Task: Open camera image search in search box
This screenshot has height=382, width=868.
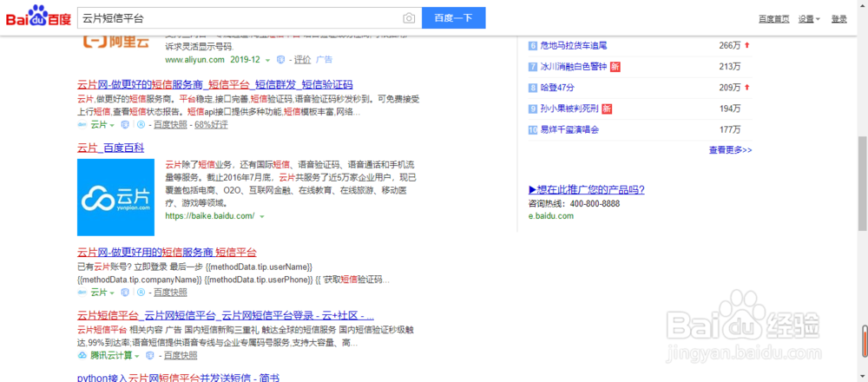Action: coord(409,18)
